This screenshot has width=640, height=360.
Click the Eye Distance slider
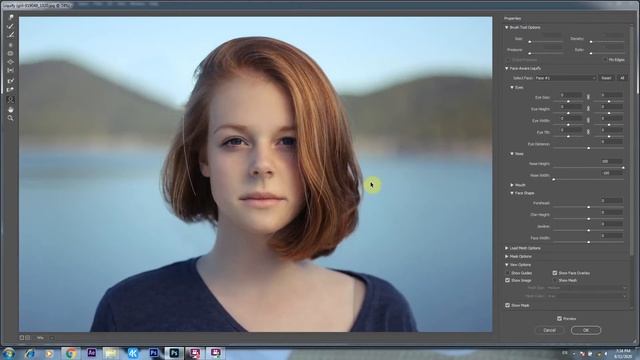pyautogui.click(x=588, y=148)
